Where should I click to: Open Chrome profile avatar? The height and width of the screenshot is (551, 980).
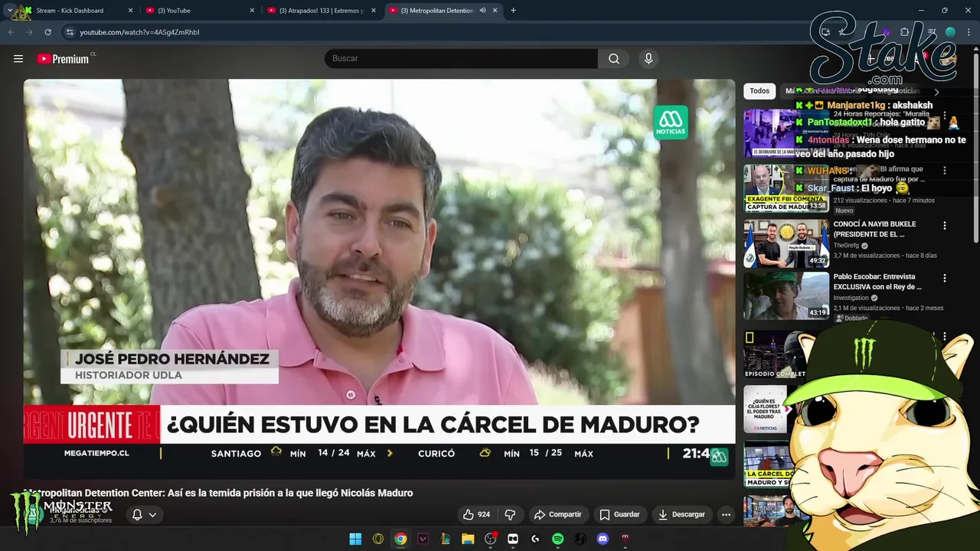click(x=950, y=32)
